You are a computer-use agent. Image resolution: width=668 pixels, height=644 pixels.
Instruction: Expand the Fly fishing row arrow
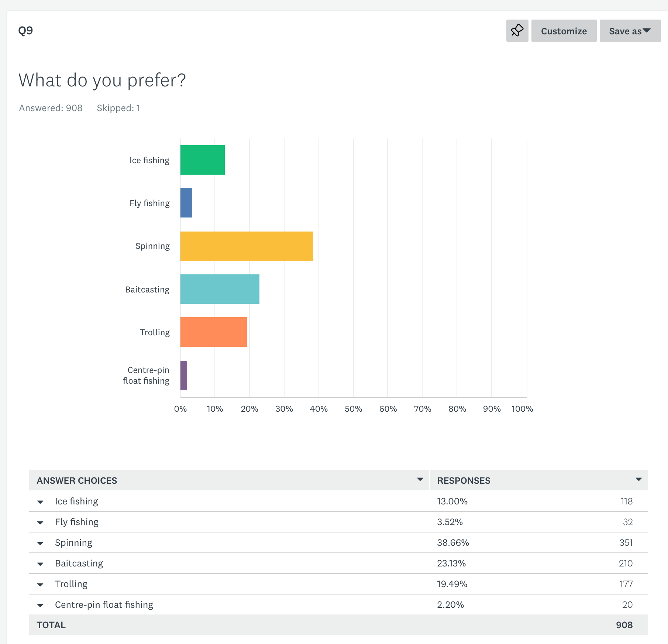coord(41,523)
